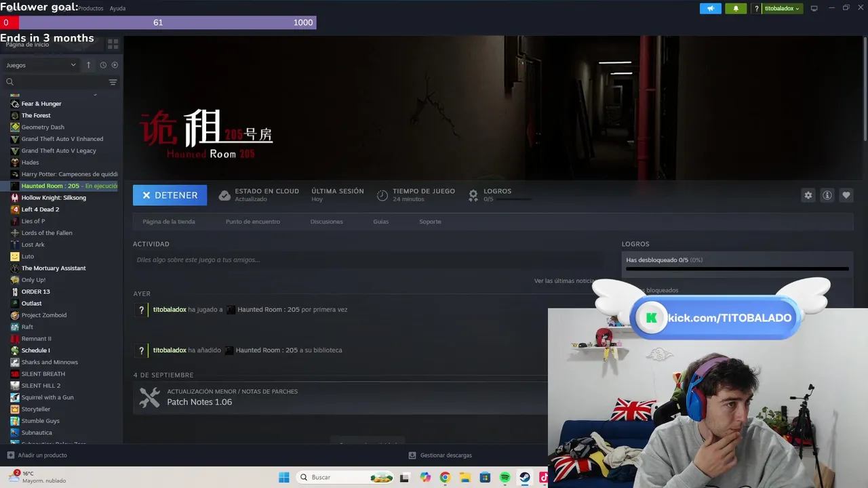
Task: Open the taskbar weather widget 16°C
Action: point(38,477)
